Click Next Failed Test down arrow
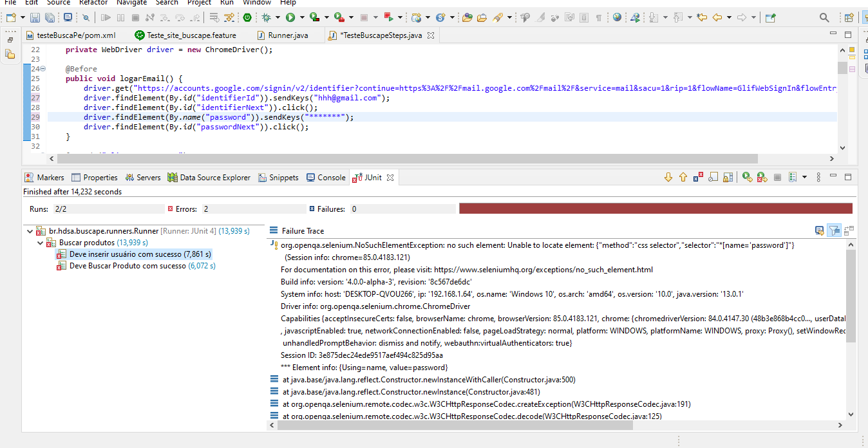 point(668,177)
